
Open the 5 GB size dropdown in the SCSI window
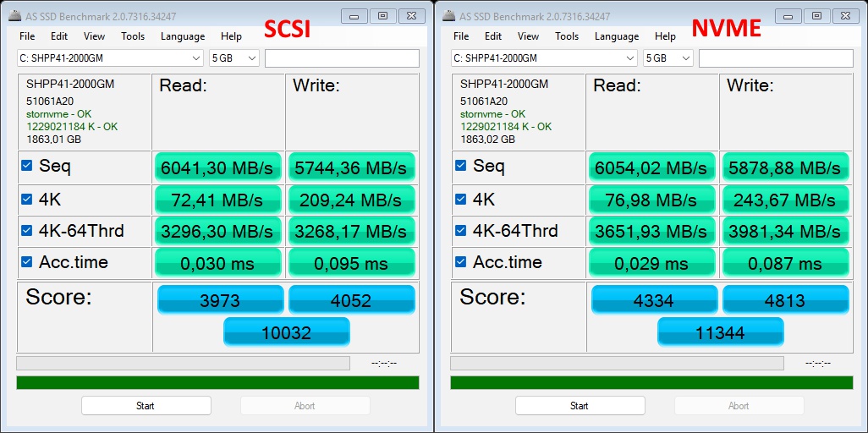pos(250,58)
